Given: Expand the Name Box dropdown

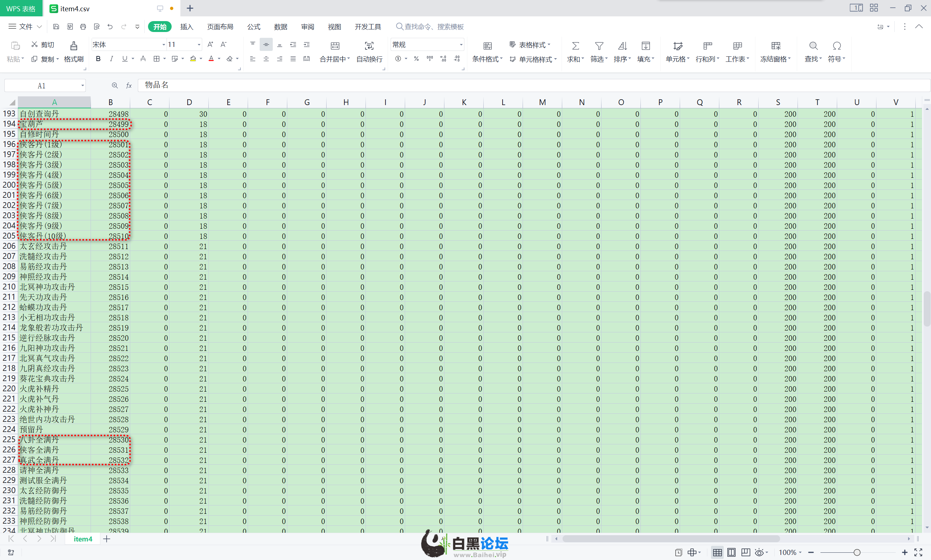Looking at the screenshot, I should [x=82, y=86].
